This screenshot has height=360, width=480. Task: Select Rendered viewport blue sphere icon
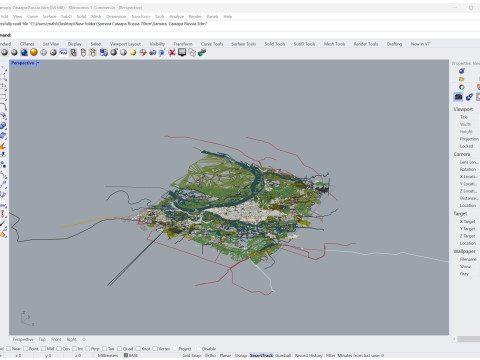click(24, 52)
